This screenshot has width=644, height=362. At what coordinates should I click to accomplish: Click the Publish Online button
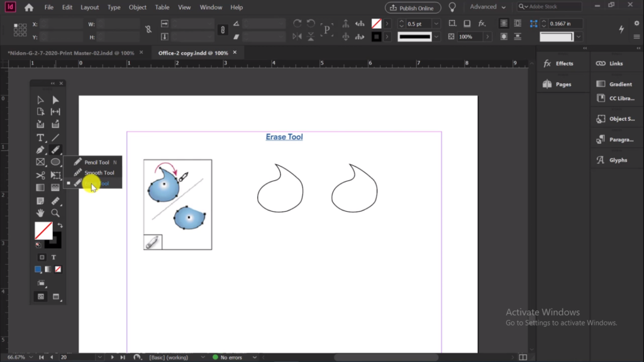tap(413, 8)
